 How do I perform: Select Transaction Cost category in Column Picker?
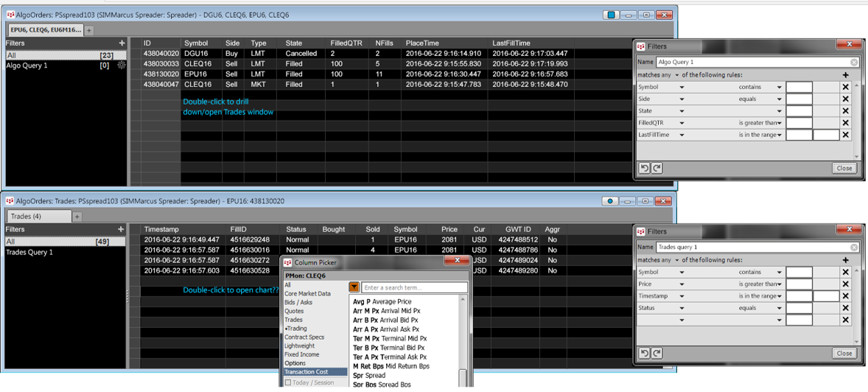tap(315, 372)
